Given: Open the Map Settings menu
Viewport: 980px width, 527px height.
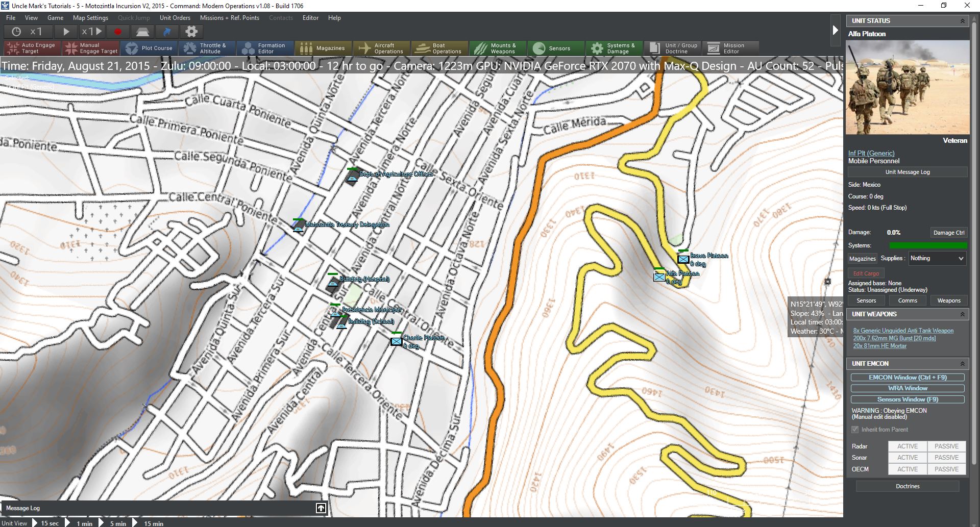Looking at the screenshot, I should [90, 18].
